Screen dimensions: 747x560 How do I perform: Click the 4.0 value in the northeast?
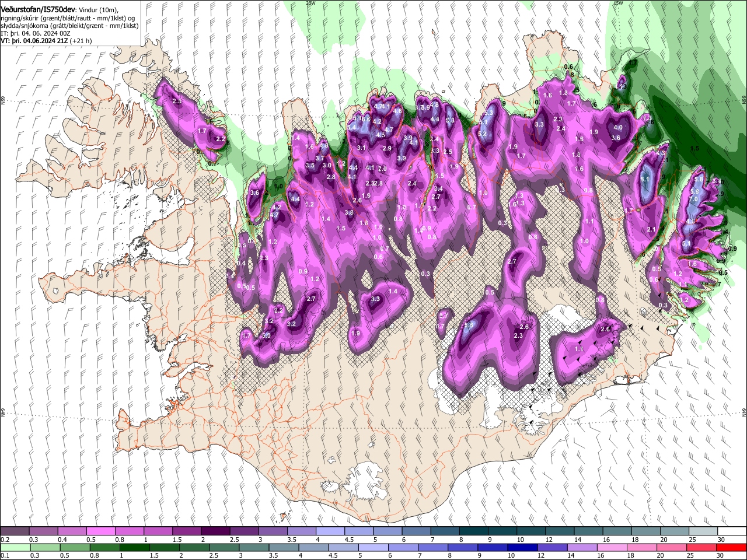point(618,128)
